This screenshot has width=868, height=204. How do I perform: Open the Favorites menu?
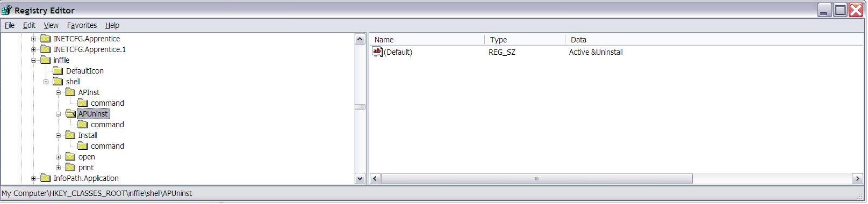point(82,25)
